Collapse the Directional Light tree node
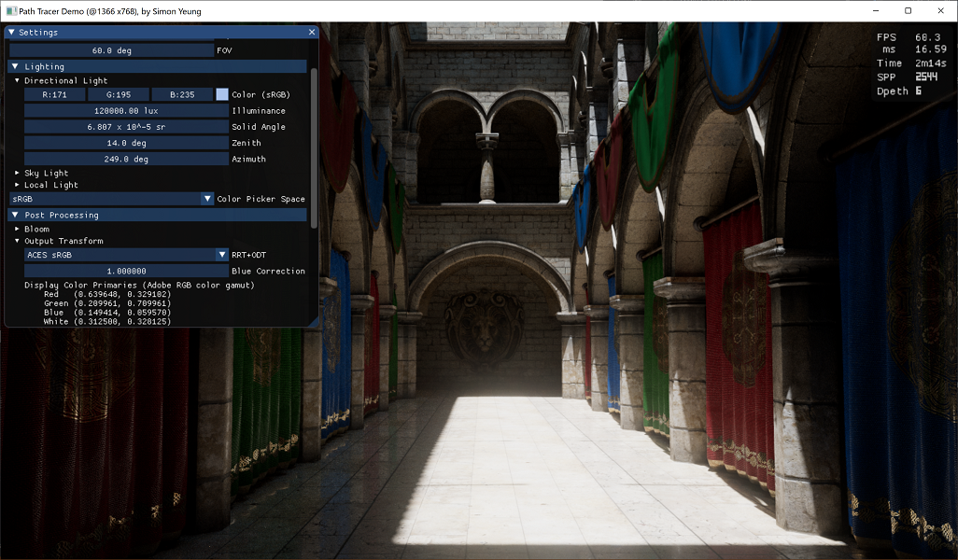 coord(17,80)
